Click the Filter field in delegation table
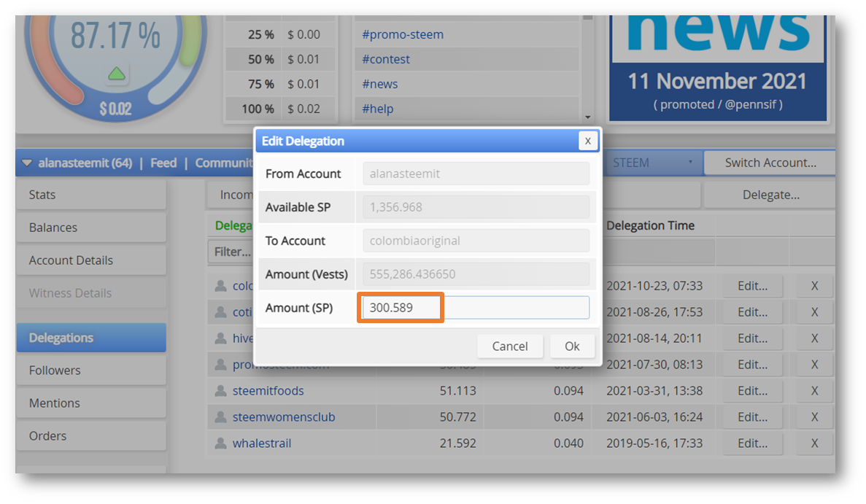Viewport: 866px width, 504px height. 231,252
